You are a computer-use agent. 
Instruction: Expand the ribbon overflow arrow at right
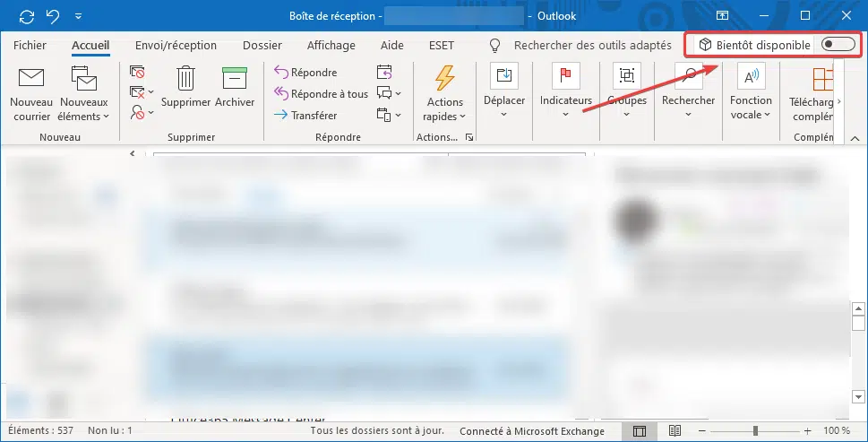point(839,101)
